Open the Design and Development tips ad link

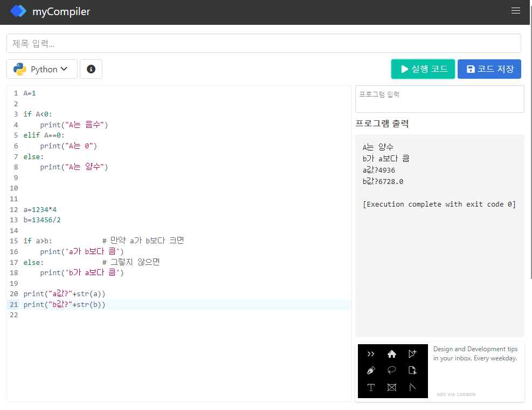pos(475,353)
